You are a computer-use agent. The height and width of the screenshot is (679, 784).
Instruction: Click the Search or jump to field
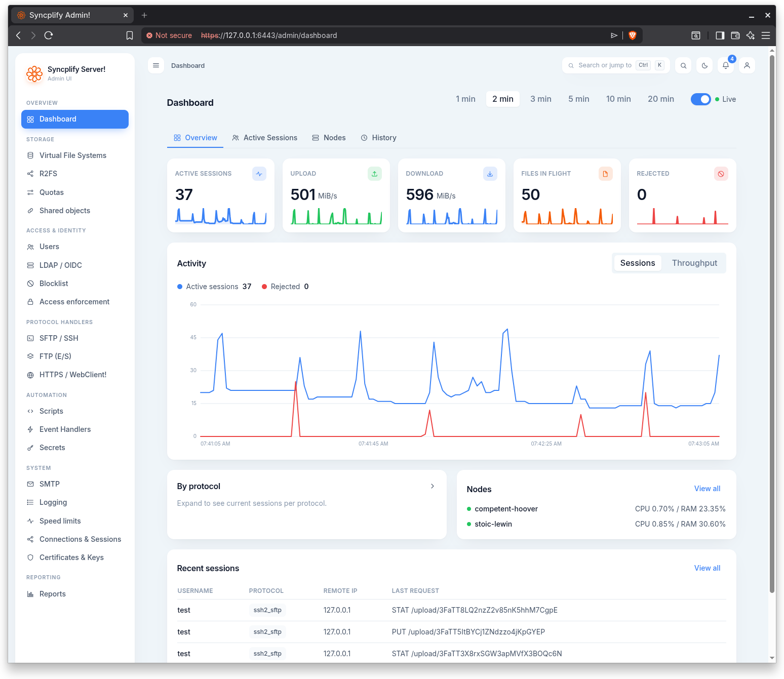tap(616, 65)
